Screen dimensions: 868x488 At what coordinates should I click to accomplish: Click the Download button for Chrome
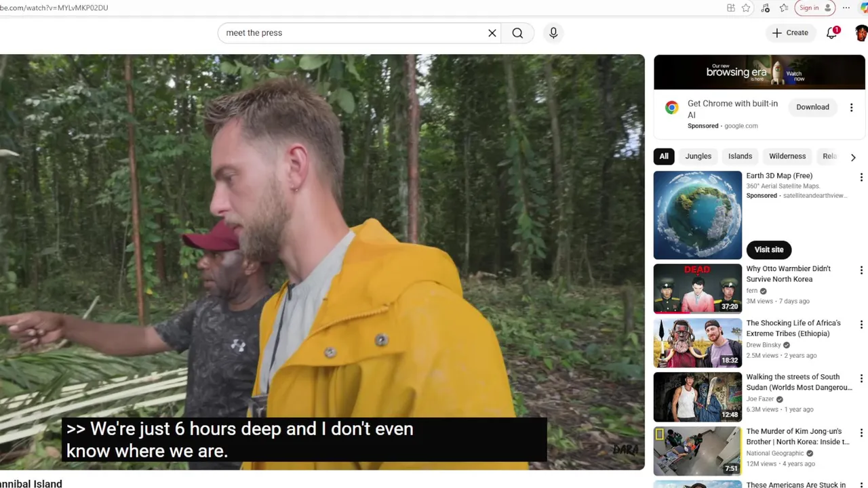(x=812, y=107)
